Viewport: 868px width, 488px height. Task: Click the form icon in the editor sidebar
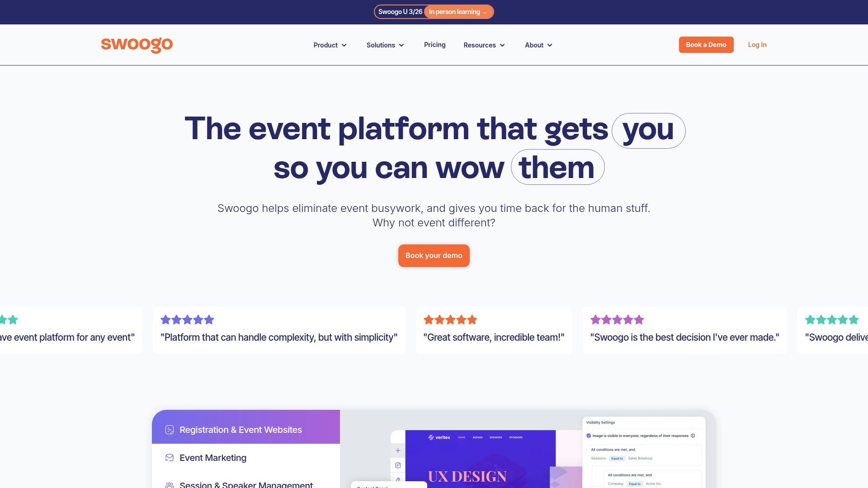[398, 465]
